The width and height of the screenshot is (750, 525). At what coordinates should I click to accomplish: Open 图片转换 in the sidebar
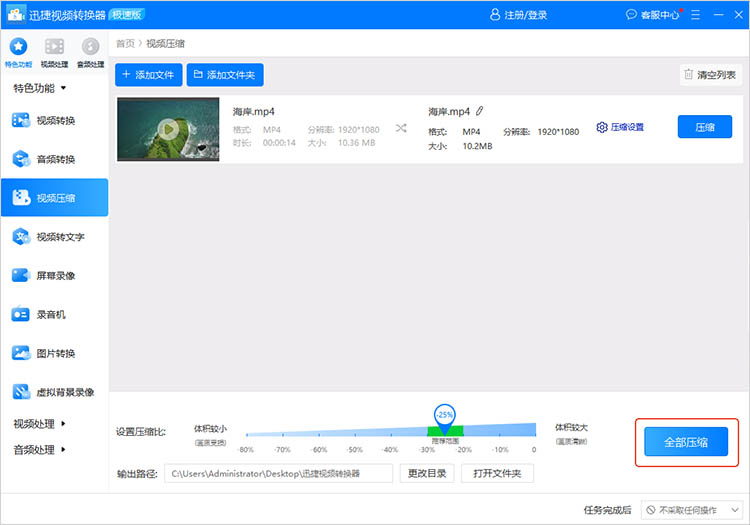coord(54,353)
